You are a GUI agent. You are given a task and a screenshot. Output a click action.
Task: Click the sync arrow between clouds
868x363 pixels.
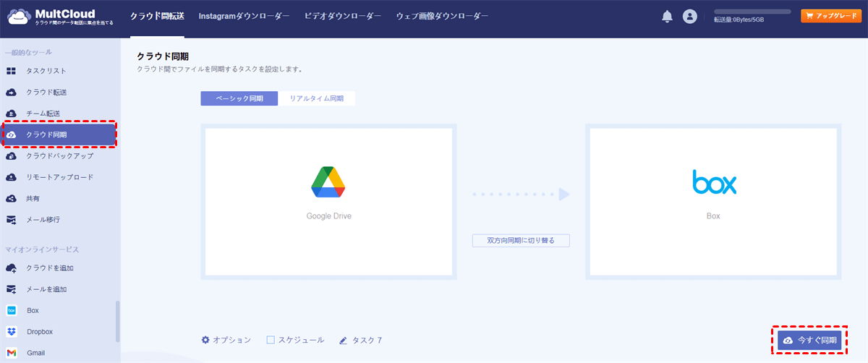tap(521, 195)
